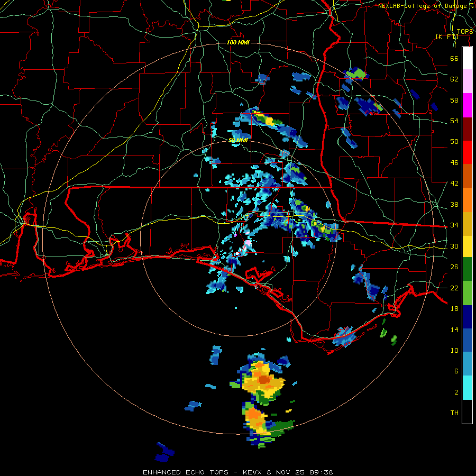This screenshot has height=476, width=476.
Task: Click the NEXLAB-College of DuPage credit text
Action: pyautogui.click(x=426, y=6)
